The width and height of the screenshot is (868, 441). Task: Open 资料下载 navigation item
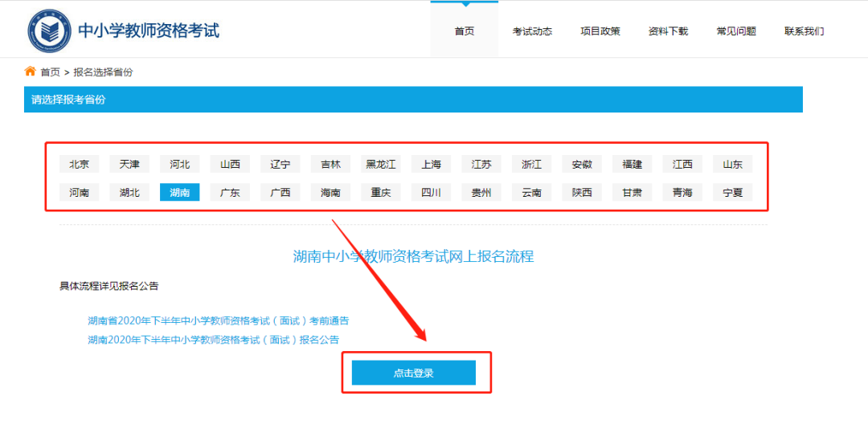pyautogui.click(x=668, y=31)
